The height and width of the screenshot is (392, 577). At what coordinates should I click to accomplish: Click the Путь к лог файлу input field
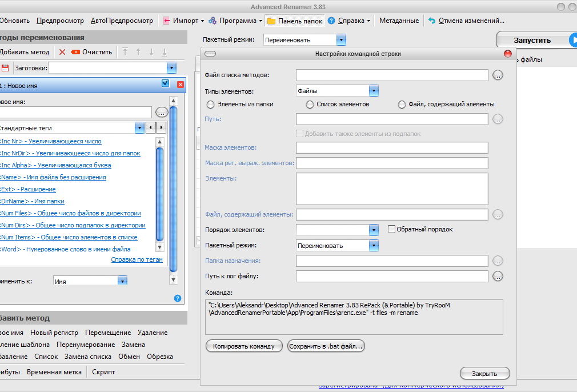(392, 276)
